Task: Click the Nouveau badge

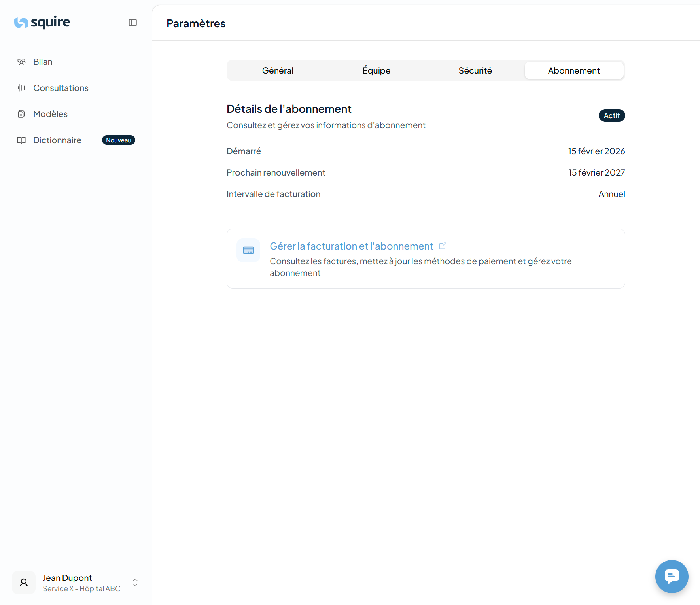Action: click(x=118, y=140)
